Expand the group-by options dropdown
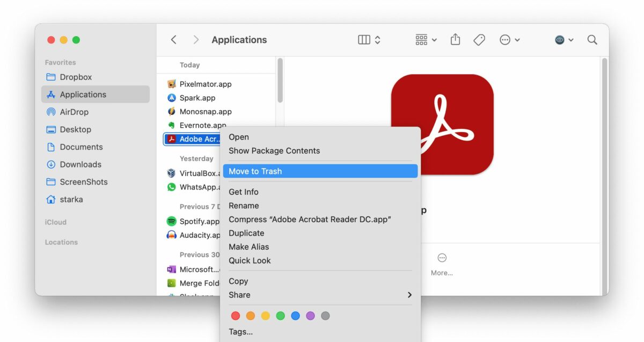The width and height of the screenshot is (644, 342). click(x=426, y=40)
